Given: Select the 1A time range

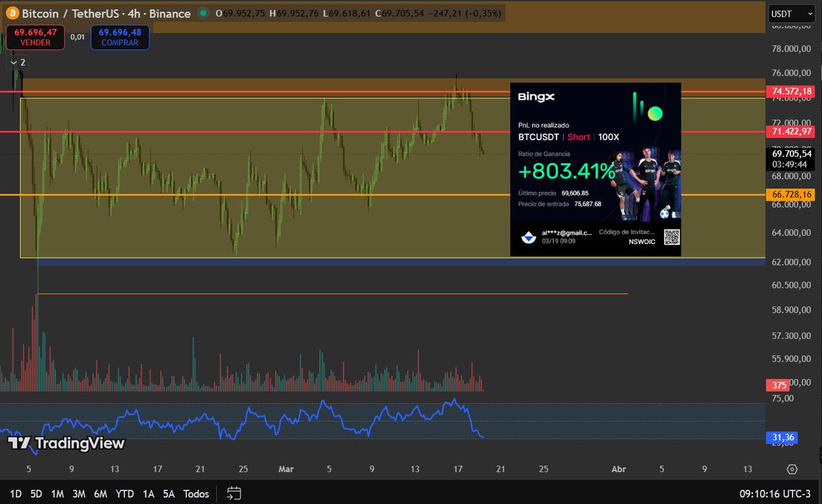Looking at the screenshot, I should [148, 494].
